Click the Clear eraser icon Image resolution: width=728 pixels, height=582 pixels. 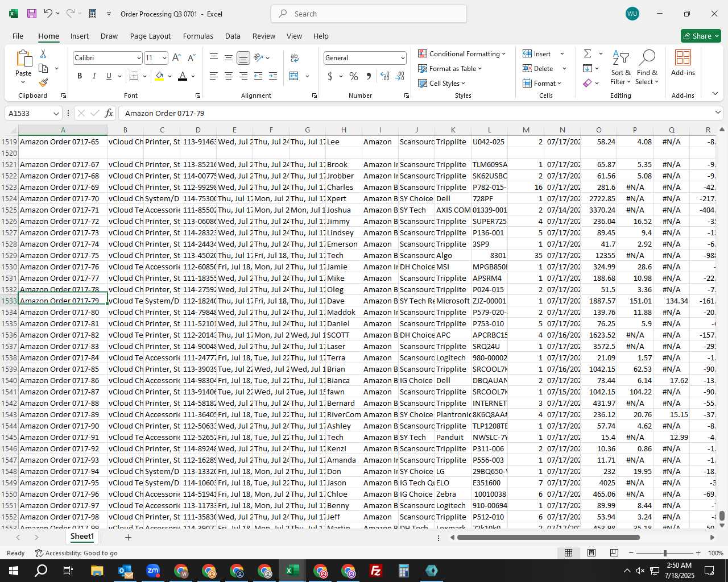pyautogui.click(x=588, y=83)
